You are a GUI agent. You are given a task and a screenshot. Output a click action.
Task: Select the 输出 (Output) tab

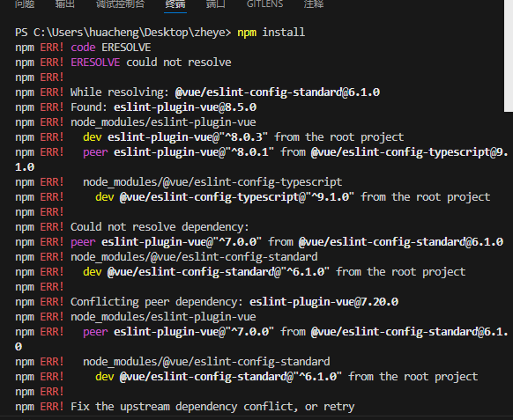64,4
